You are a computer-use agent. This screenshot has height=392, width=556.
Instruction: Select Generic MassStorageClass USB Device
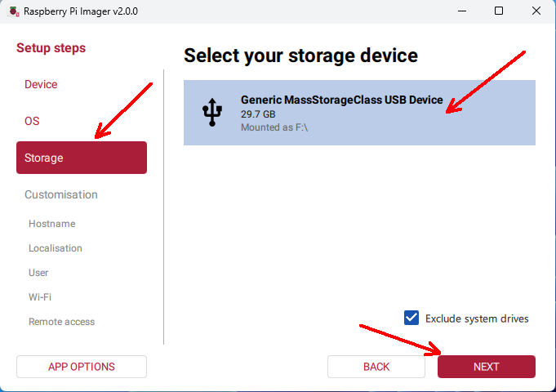(x=359, y=113)
